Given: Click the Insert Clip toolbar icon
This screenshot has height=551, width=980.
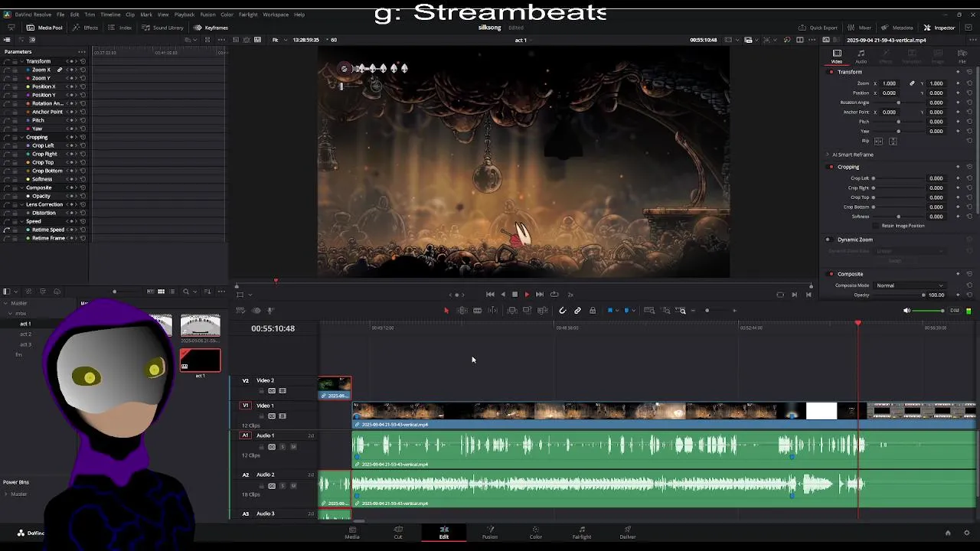Looking at the screenshot, I should (511, 310).
